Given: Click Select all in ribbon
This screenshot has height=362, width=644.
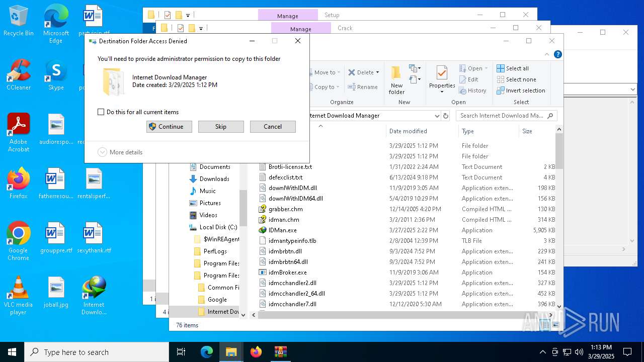Looking at the screenshot, I should (x=513, y=68).
